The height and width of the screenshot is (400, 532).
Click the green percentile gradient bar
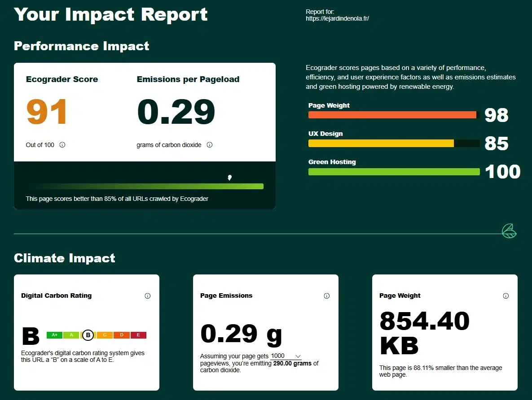click(146, 186)
